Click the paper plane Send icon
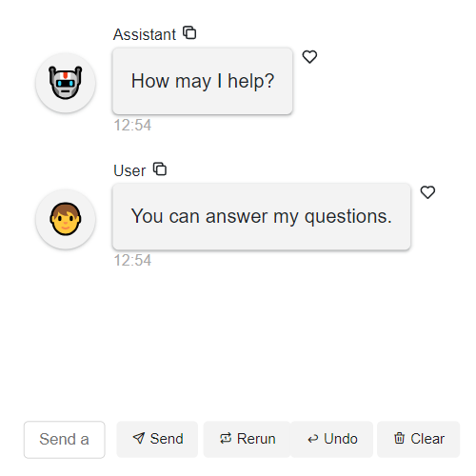Viewport: 476px width, 476px height. (x=139, y=438)
